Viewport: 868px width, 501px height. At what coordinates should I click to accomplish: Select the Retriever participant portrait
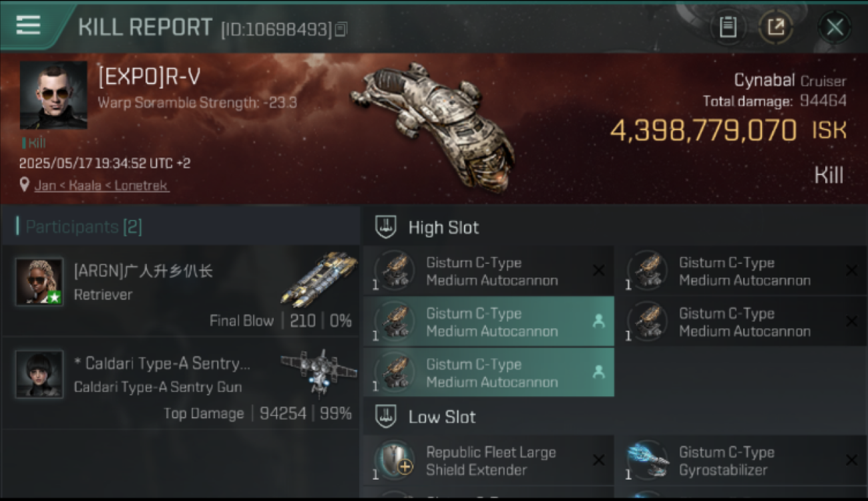[x=39, y=281]
